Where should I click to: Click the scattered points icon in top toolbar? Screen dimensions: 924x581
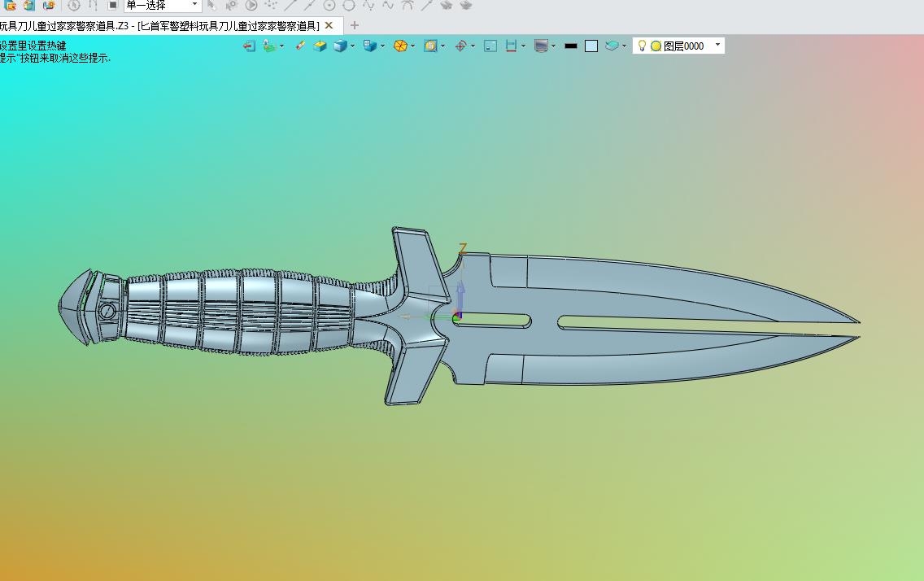point(271,6)
